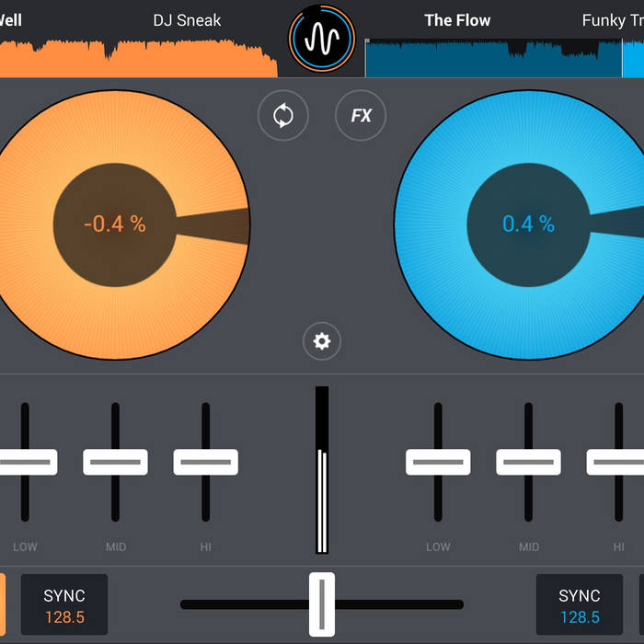The image size is (644, 644).
Task: Select 'The Flow' track title
Action: pos(457,20)
